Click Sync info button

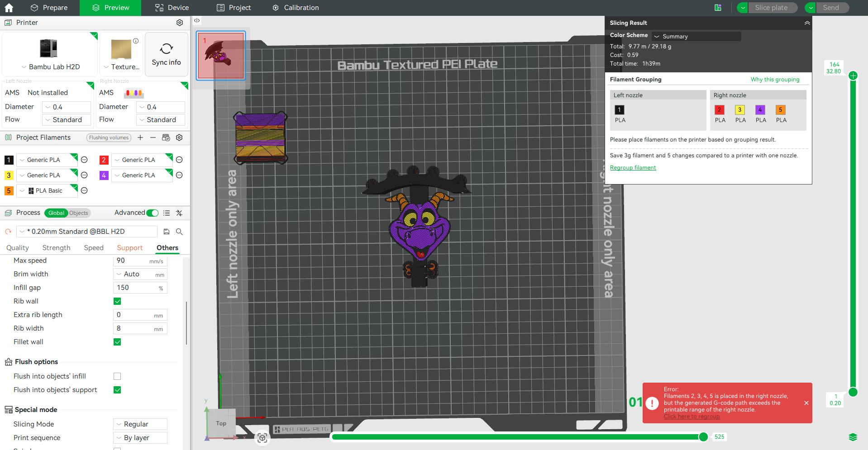(x=167, y=54)
